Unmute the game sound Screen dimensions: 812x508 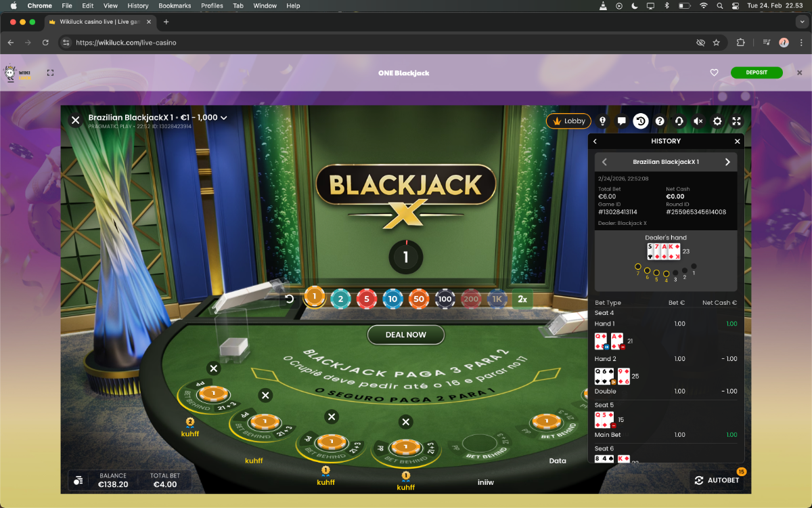(x=698, y=121)
